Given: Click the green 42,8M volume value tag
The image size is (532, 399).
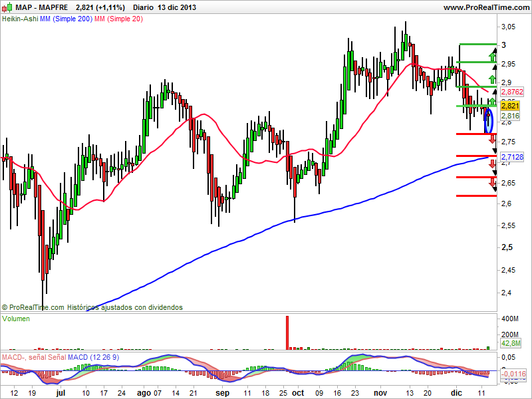Looking at the screenshot, I should tap(511, 343).
